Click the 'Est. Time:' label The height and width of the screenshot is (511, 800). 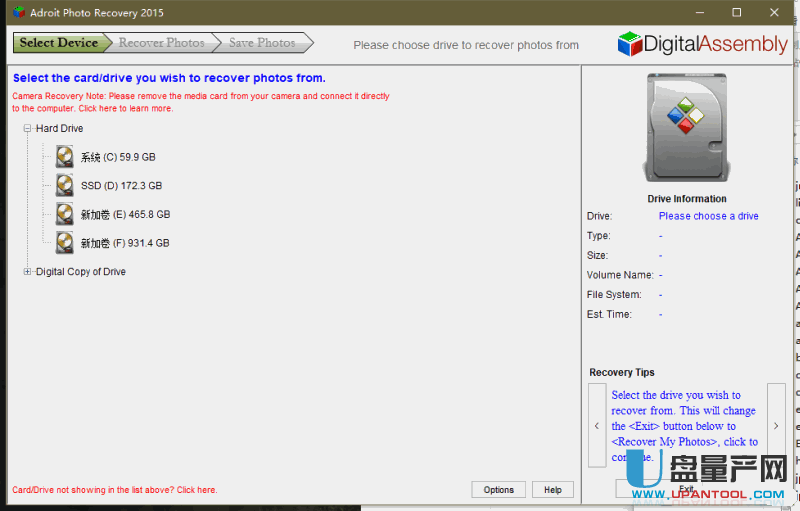pyautogui.click(x=609, y=314)
